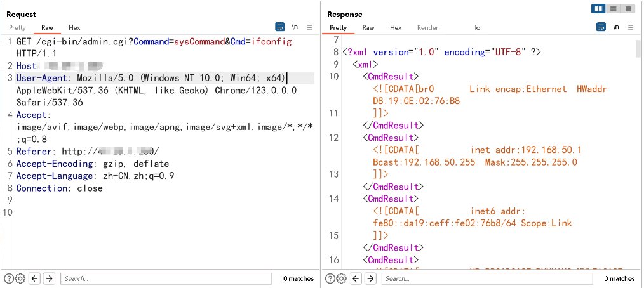The image size is (644, 288).
Task: Switch Request view to Hex tab
Action: pos(74,28)
